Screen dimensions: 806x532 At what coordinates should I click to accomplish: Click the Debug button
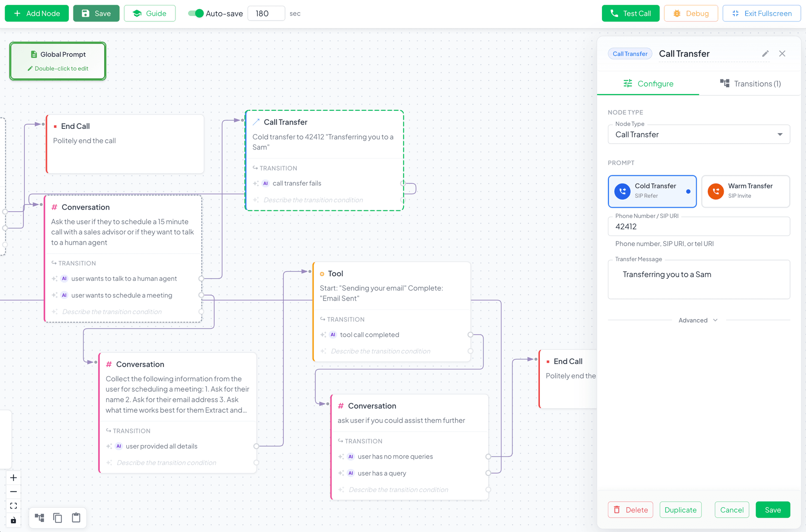(x=691, y=13)
